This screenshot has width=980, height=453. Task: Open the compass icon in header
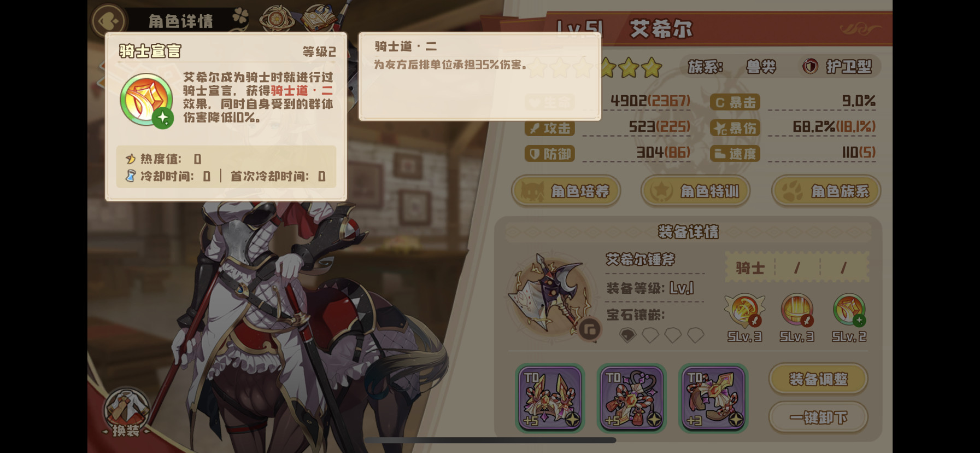coord(276,19)
